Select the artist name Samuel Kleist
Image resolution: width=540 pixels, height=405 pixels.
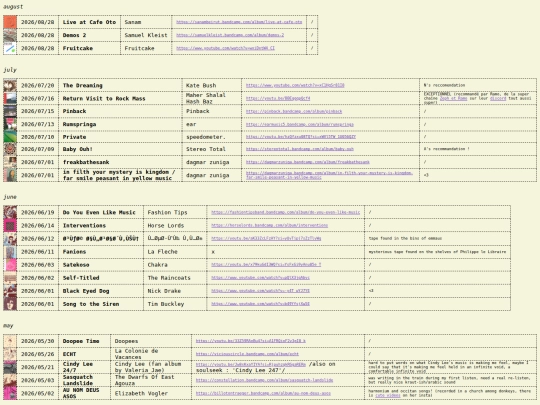[x=146, y=35]
